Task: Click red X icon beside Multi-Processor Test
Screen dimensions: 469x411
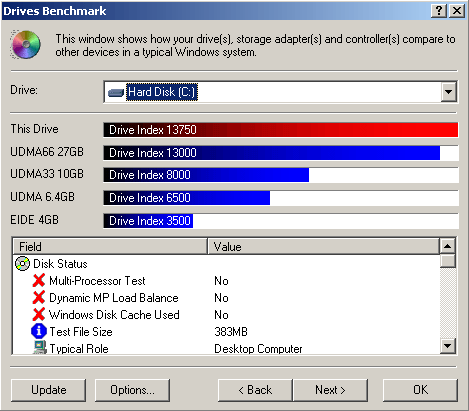Action: pyautogui.click(x=39, y=281)
